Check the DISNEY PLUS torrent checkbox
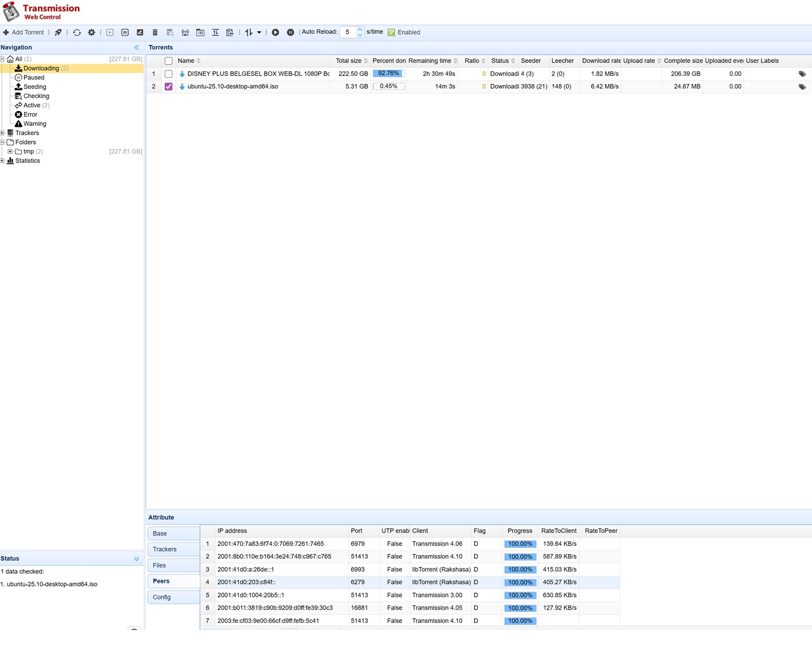The height and width of the screenshot is (665, 812). click(x=168, y=74)
